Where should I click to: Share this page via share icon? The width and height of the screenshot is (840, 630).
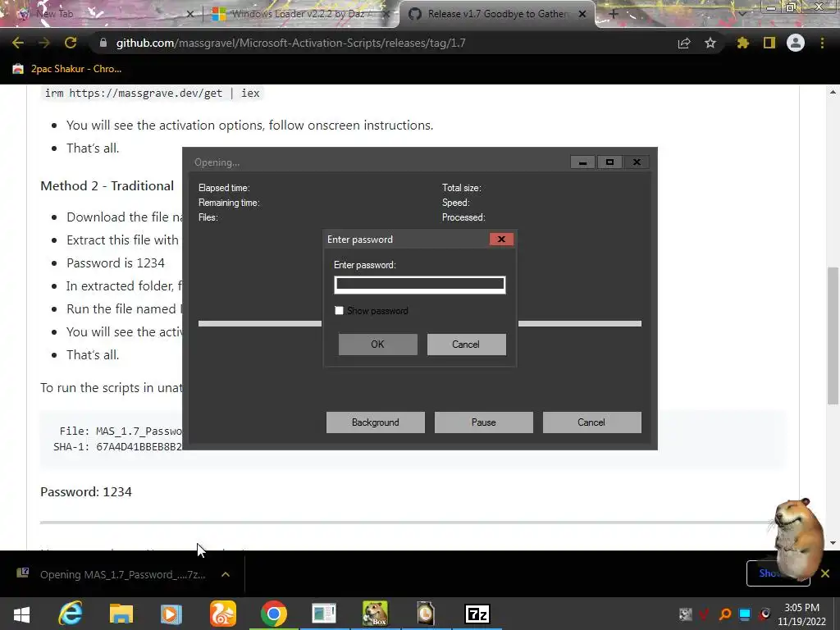(684, 43)
